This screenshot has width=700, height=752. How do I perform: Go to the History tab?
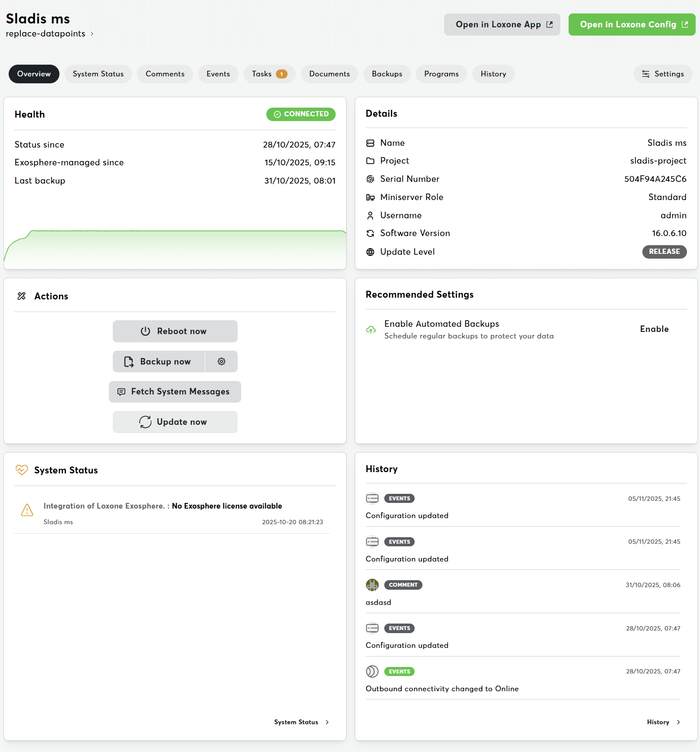coord(494,74)
